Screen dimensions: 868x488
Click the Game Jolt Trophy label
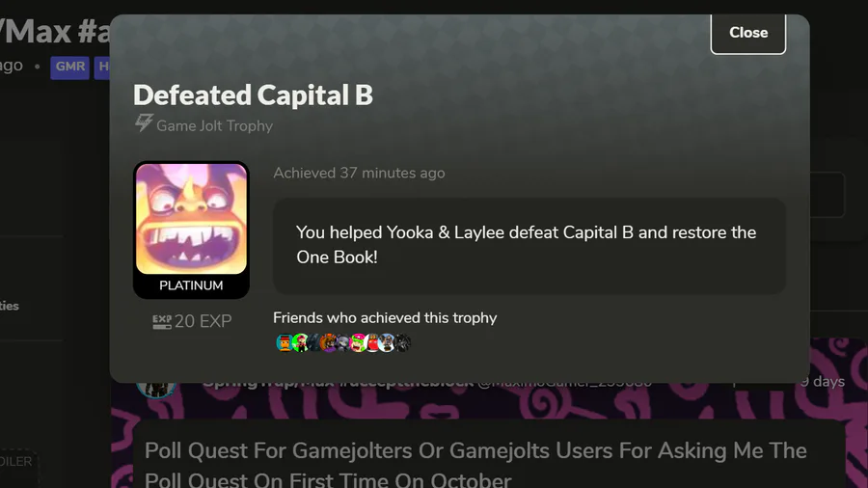tap(214, 126)
